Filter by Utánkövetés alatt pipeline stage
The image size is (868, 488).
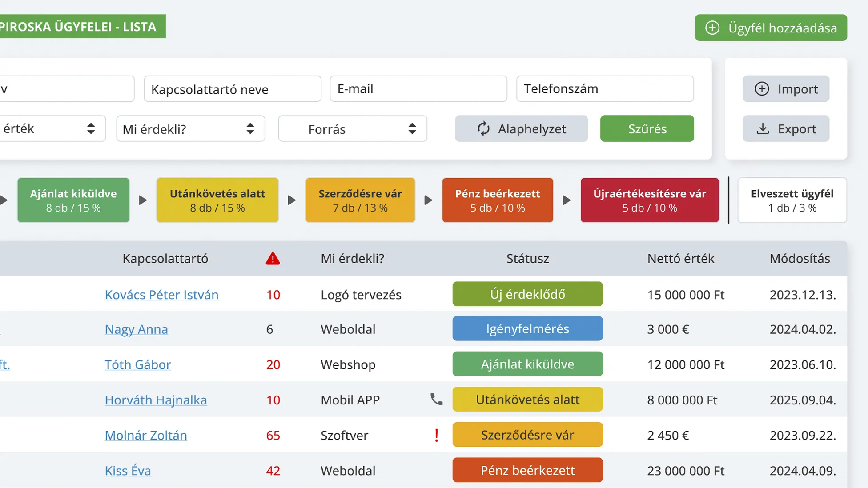217,200
